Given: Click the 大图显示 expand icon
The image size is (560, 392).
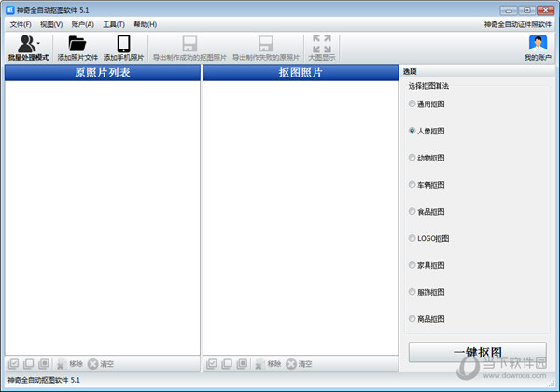Looking at the screenshot, I should [322, 44].
